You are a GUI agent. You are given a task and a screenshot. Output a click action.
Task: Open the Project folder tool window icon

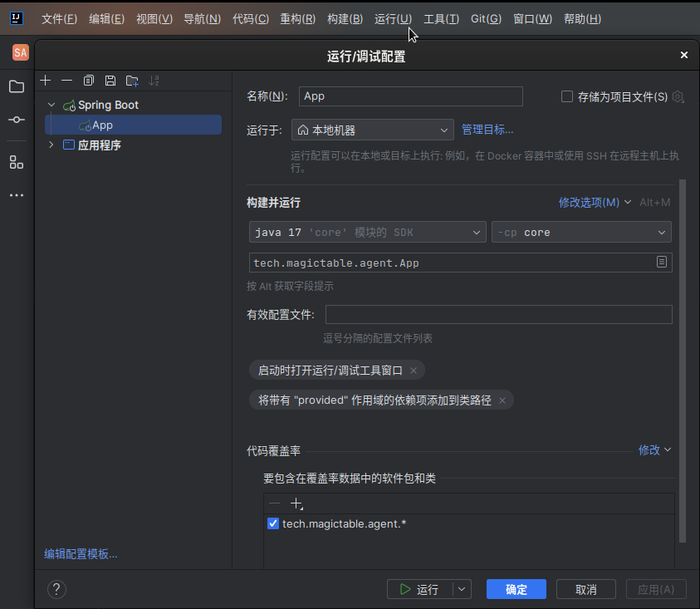click(17, 86)
